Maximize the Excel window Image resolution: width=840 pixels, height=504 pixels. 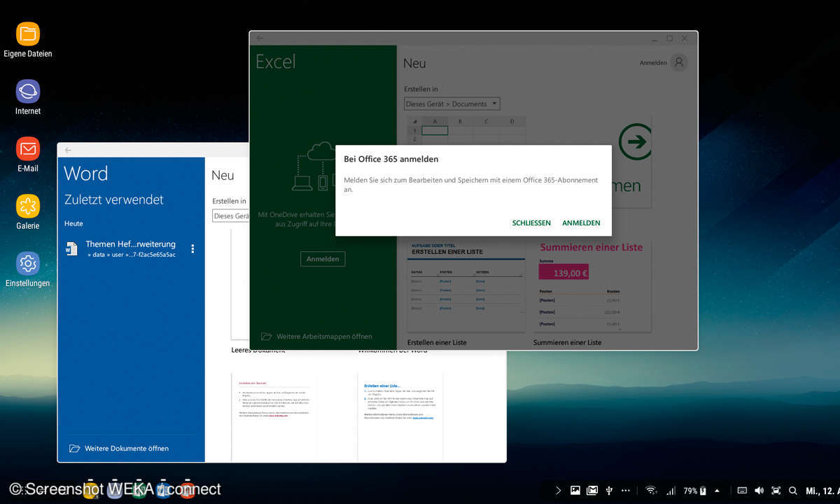click(669, 38)
